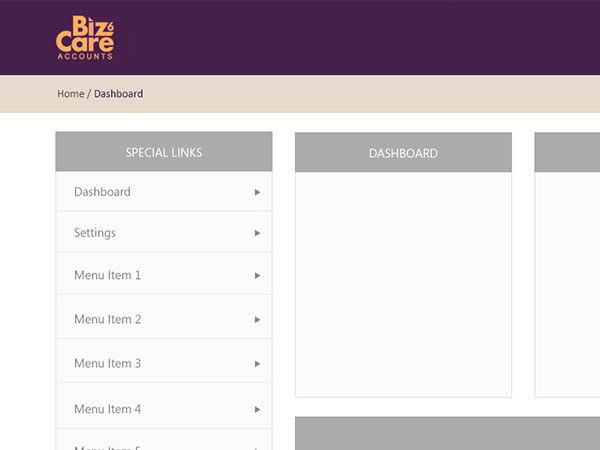600x450 pixels.
Task: Click the arrow icon for Menu Item 1
Action: (257, 275)
